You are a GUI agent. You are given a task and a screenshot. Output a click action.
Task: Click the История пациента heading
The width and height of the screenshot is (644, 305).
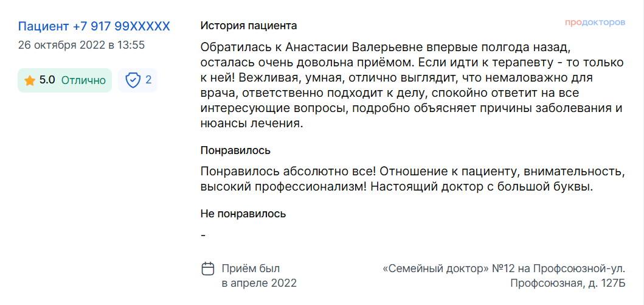click(x=249, y=26)
